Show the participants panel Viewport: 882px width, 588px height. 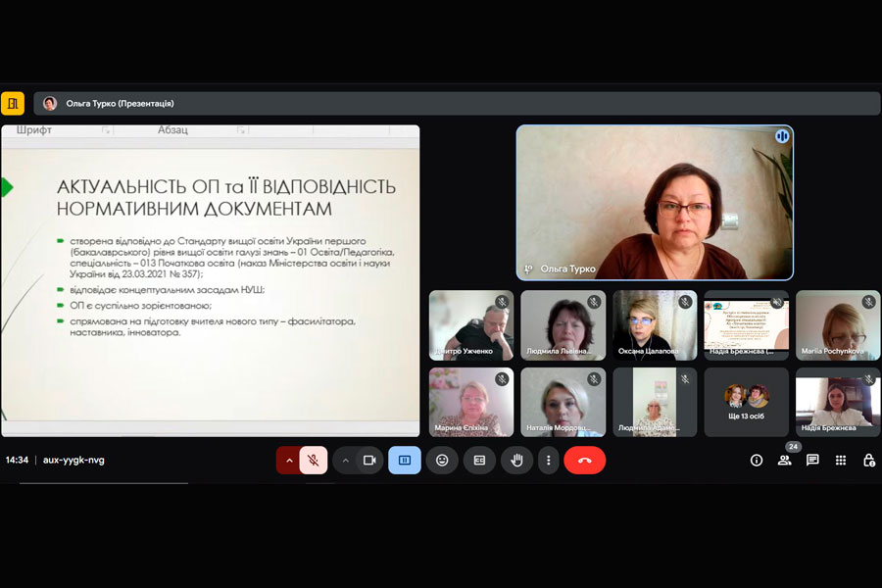[784, 461]
